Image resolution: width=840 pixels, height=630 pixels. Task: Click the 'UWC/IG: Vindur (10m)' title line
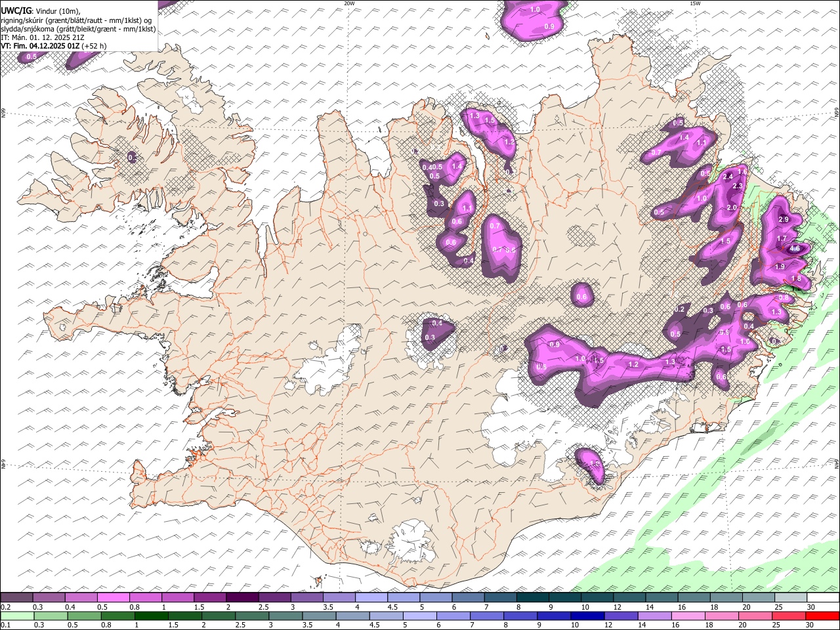pyautogui.click(x=41, y=11)
